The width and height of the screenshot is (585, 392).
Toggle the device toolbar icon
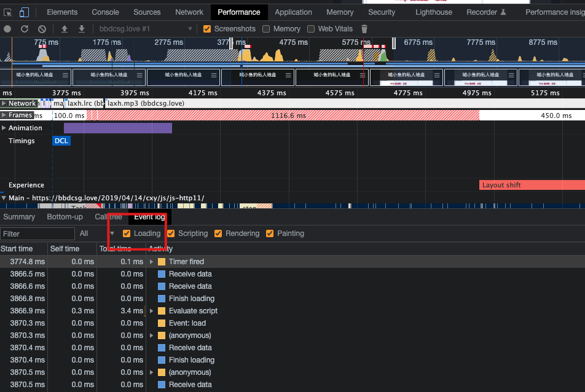[x=24, y=13]
